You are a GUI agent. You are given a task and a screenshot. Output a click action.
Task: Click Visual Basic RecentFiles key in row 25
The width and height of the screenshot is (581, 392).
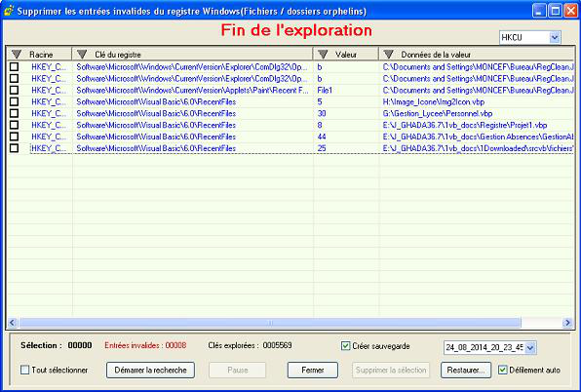(156, 148)
